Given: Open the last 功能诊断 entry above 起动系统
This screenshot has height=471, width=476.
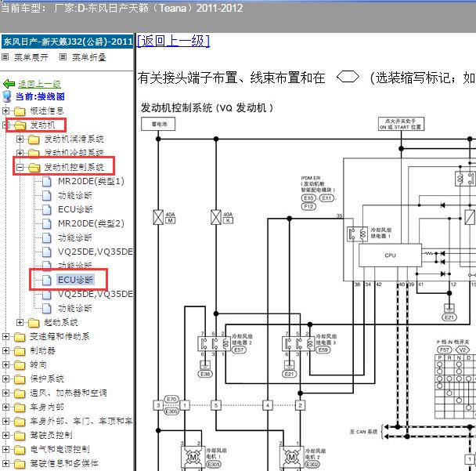Looking at the screenshot, I should 75,308.
